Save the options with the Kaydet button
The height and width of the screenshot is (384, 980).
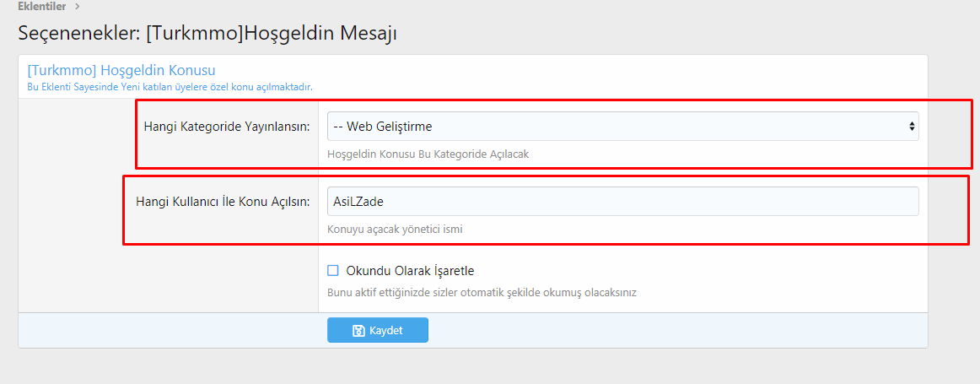[x=378, y=331]
